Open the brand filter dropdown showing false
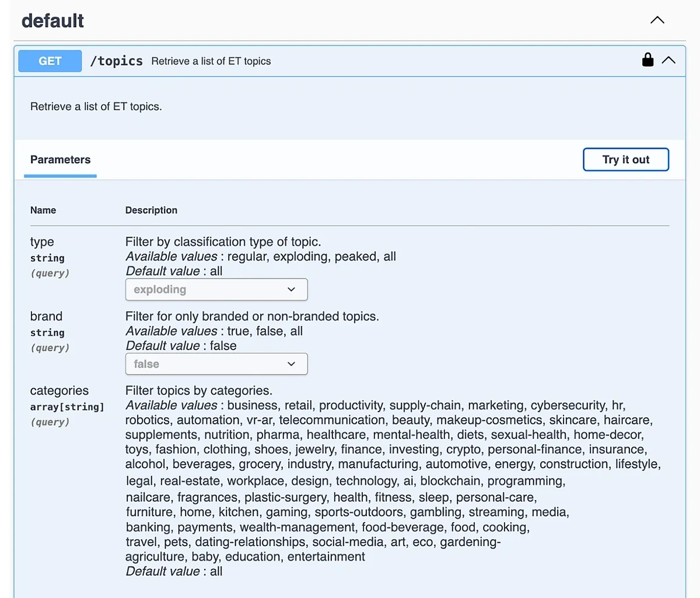700x598 pixels. tap(216, 364)
